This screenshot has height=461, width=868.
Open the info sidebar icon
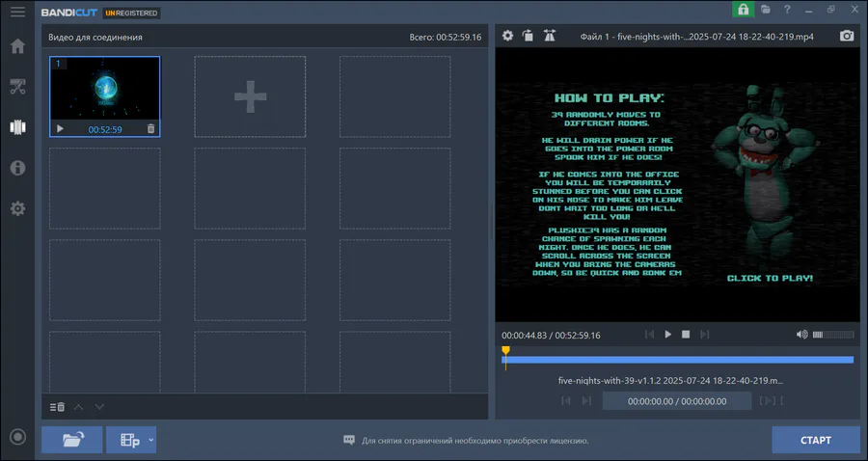[17, 168]
